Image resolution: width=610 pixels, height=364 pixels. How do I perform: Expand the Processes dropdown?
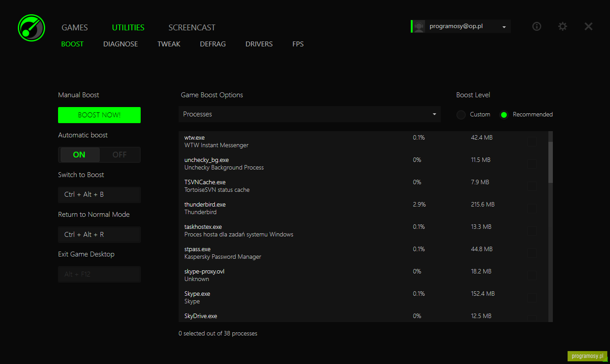(309, 114)
